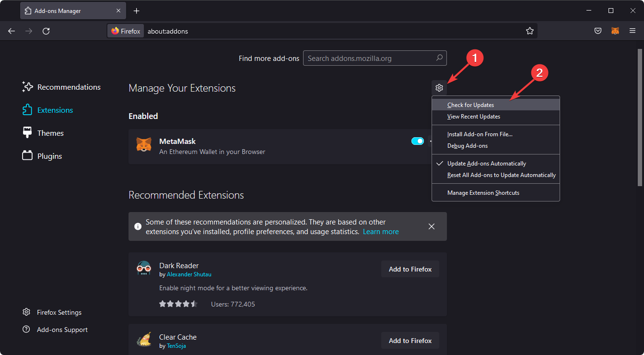644x355 pixels.
Task: Reload the current page
Action: tap(46, 31)
